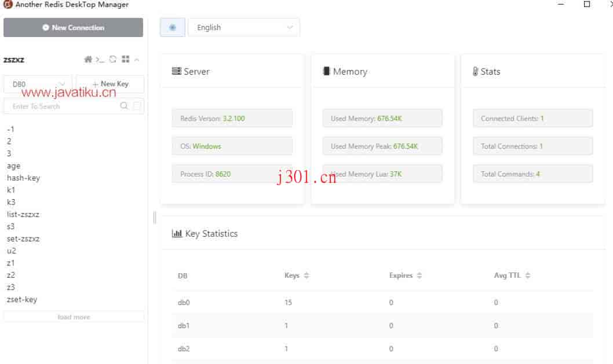Open the DB0 database dropdown
This screenshot has width=613, height=364.
click(x=38, y=84)
